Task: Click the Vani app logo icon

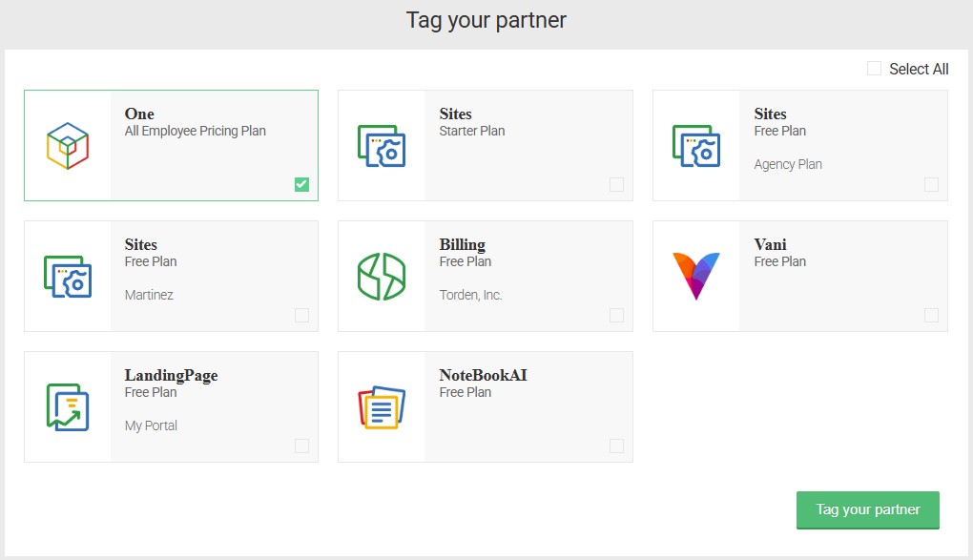Action: [696, 277]
